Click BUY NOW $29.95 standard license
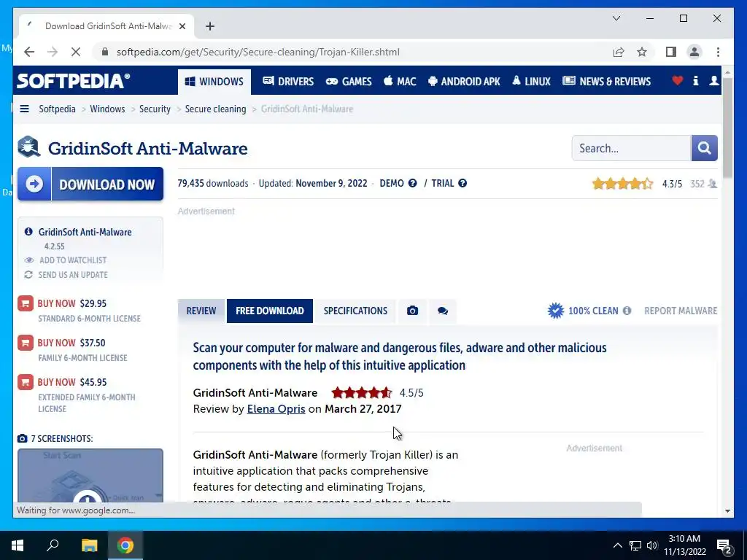The height and width of the screenshot is (560, 747). point(72,303)
